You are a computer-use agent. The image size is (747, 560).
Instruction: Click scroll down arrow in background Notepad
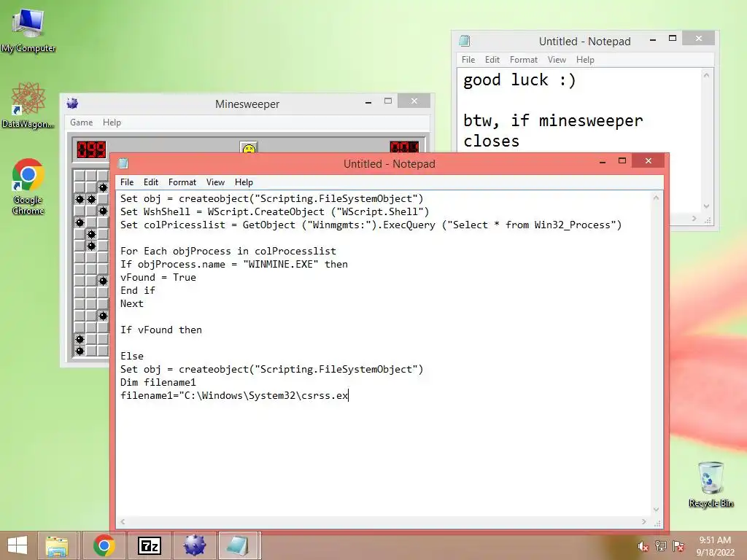coord(706,206)
